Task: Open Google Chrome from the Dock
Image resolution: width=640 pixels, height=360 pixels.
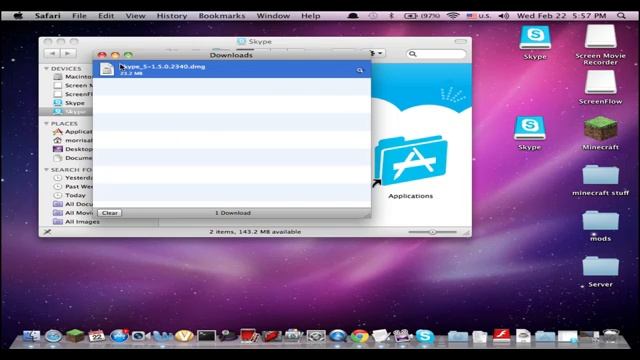Action: pos(359,336)
